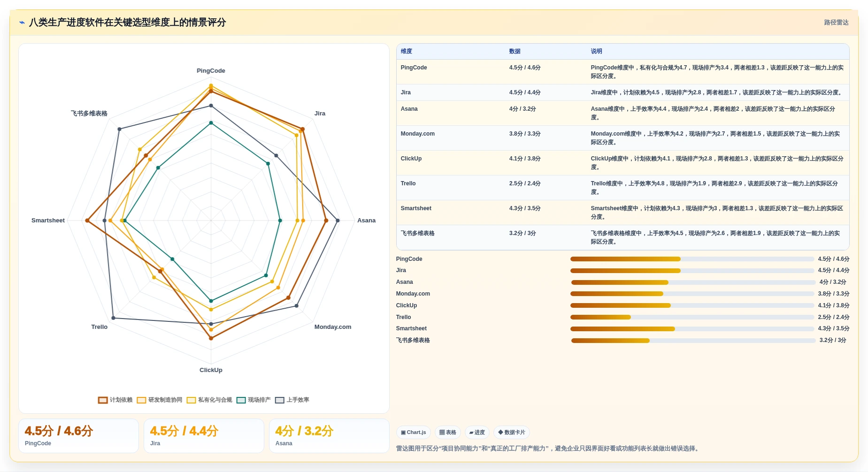Toggle the 私有化与合规 legend series
This screenshot has width=868, height=472.
pos(209,400)
